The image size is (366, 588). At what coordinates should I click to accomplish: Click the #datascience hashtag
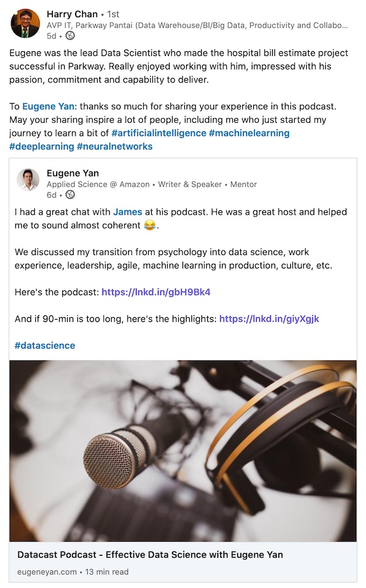[x=45, y=346]
